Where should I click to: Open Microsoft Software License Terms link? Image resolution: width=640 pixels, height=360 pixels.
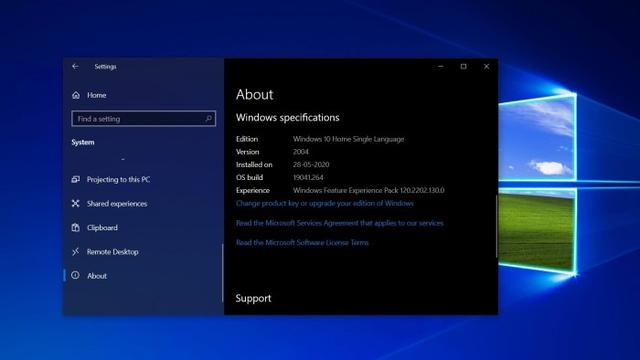click(302, 242)
